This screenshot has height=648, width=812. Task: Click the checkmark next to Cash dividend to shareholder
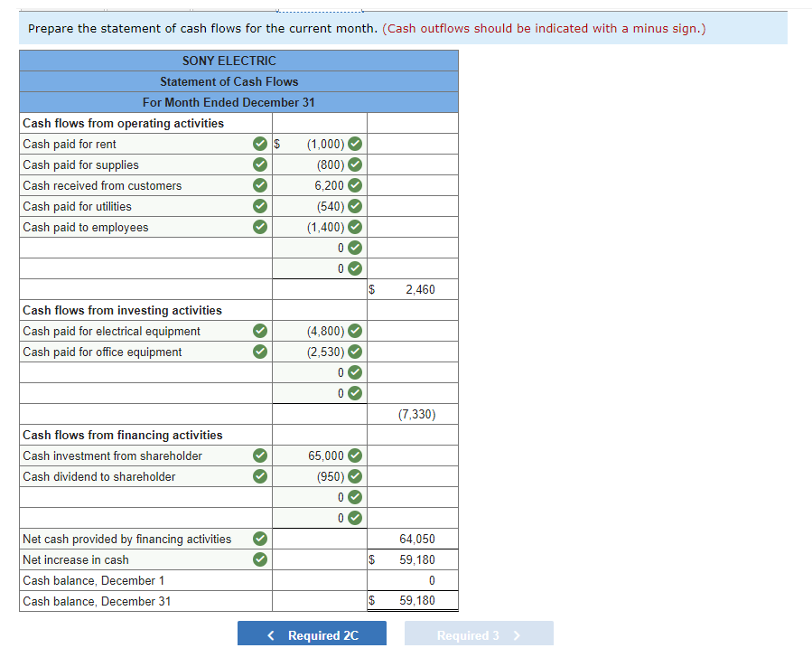pos(260,476)
